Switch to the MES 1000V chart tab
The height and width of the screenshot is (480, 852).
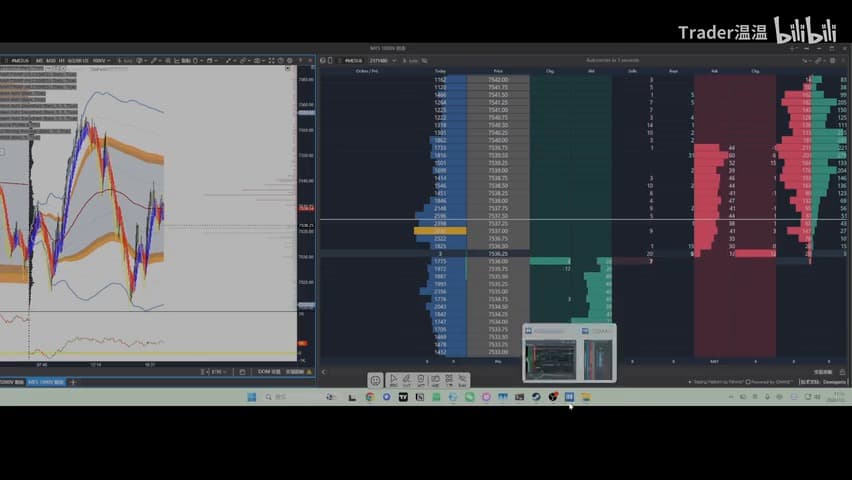coord(46,382)
